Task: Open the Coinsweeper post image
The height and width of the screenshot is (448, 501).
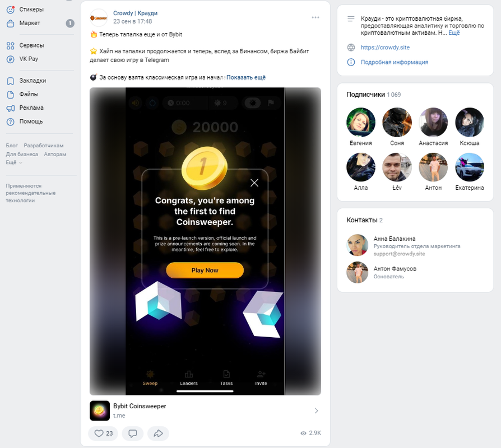Action: [205, 241]
